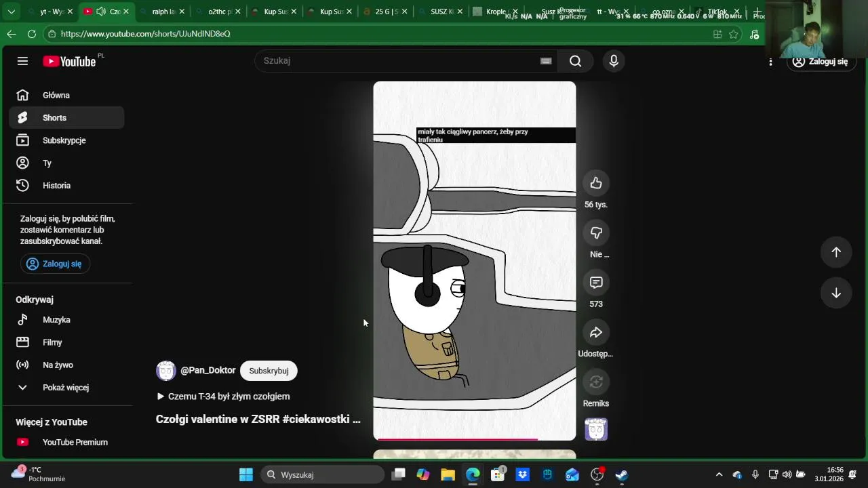This screenshot has width=868, height=488.
Task: Open split screen icon in address bar
Action: [x=717, y=34]
